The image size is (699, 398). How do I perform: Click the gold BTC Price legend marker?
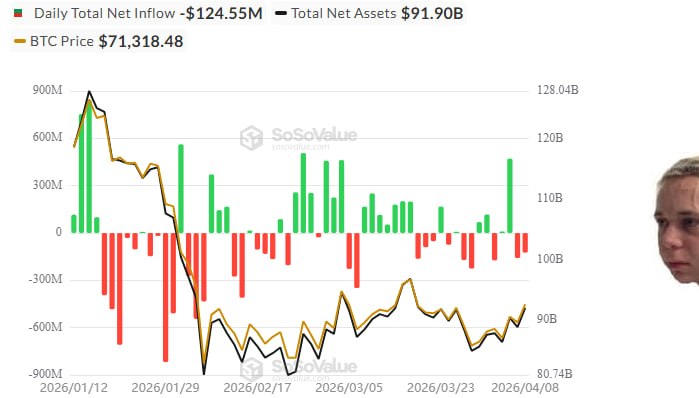[20, 41]
